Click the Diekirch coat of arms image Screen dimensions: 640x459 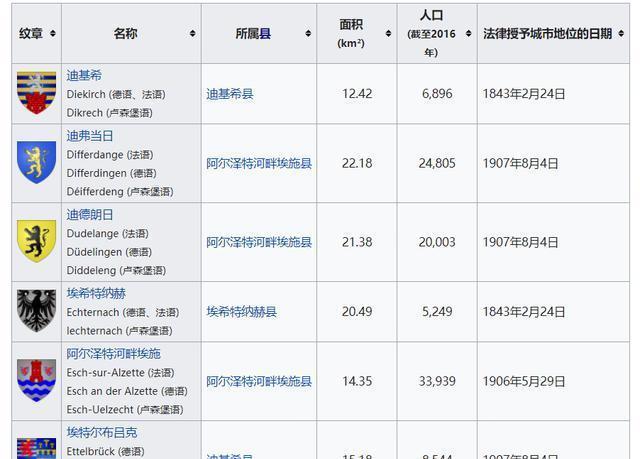click(36, 93)
